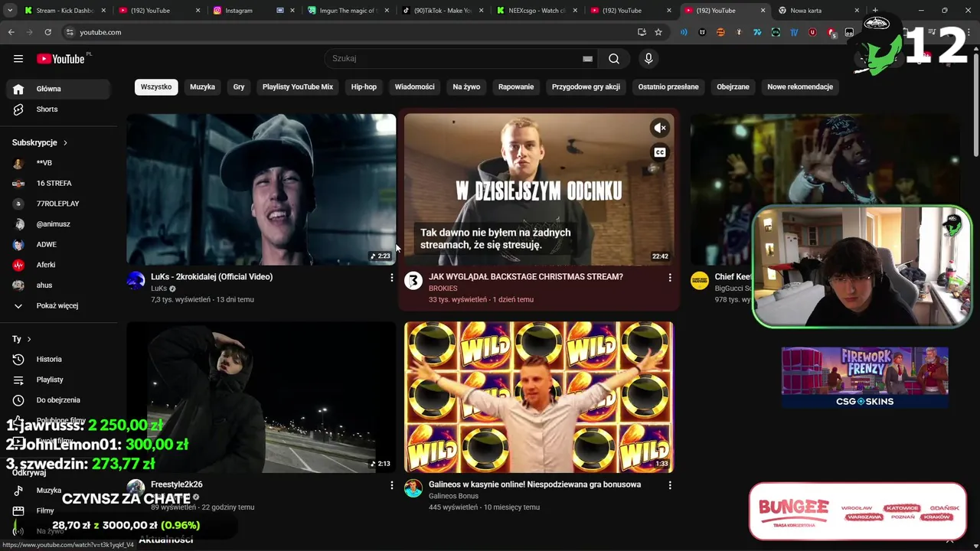Start voice search with microphone icon

[x=648, y=59]
